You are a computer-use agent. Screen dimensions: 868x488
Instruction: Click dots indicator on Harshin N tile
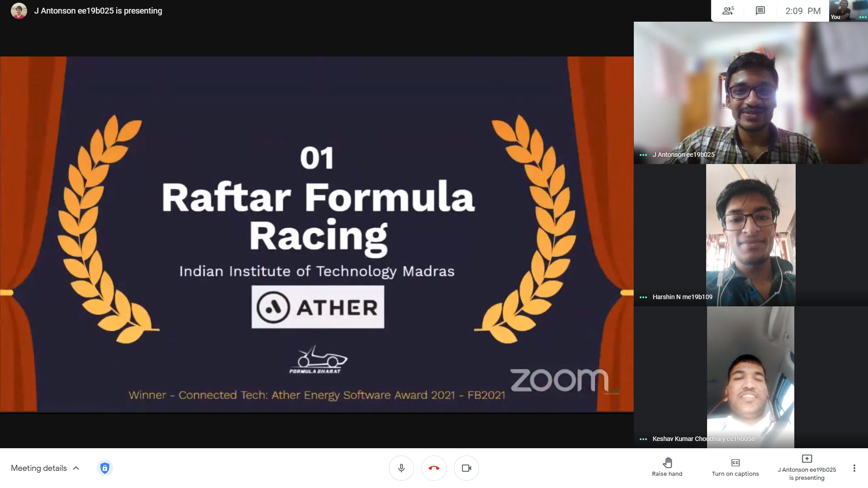click(x=643, y=297)
